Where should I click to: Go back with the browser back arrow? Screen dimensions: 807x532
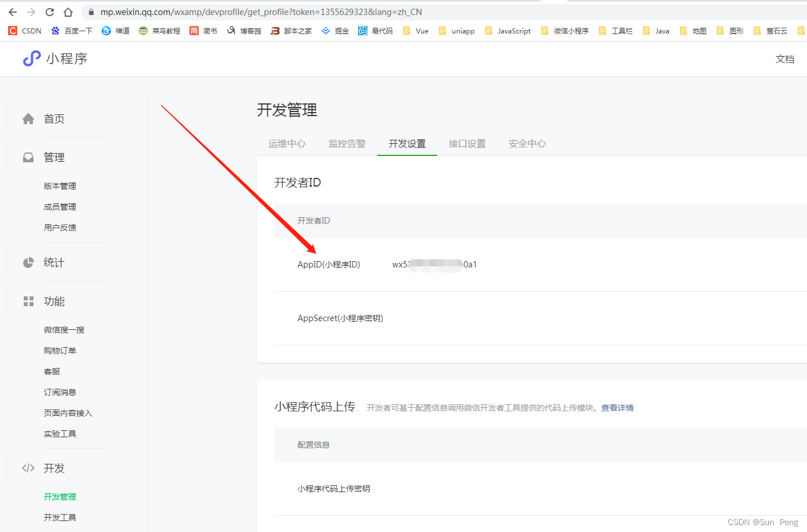[x=13, y=12]
